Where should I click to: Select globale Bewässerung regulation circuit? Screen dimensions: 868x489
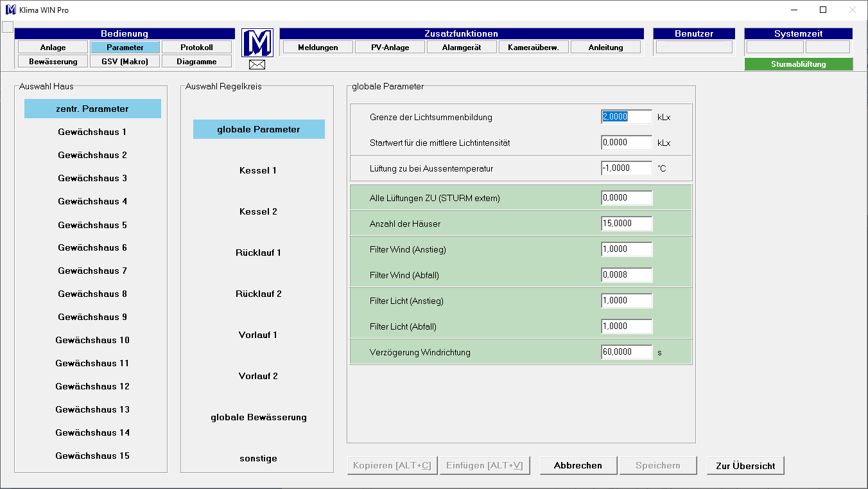pos(258,417)
